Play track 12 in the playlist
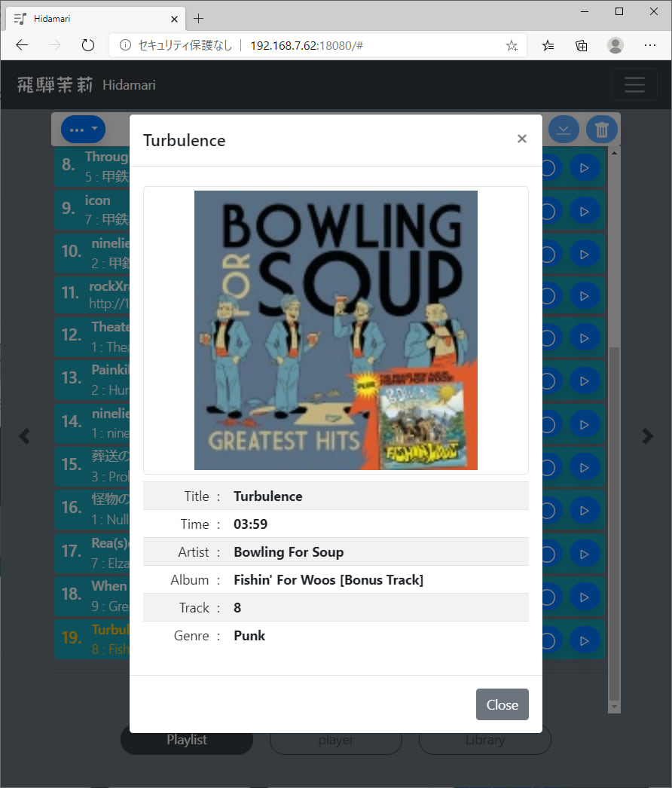 point(585,337)
